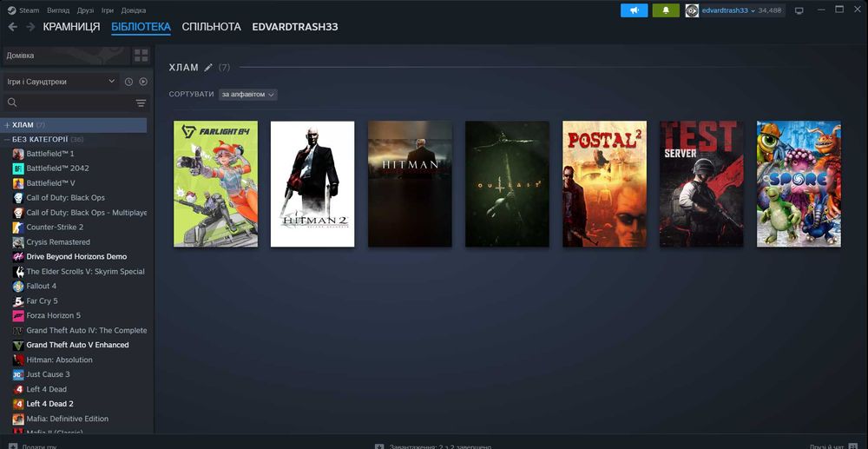The height and width of the screenshot is (449, 868).
Task: Select Grand Theft Auto IV: The Complete
Action: (87, 331)
